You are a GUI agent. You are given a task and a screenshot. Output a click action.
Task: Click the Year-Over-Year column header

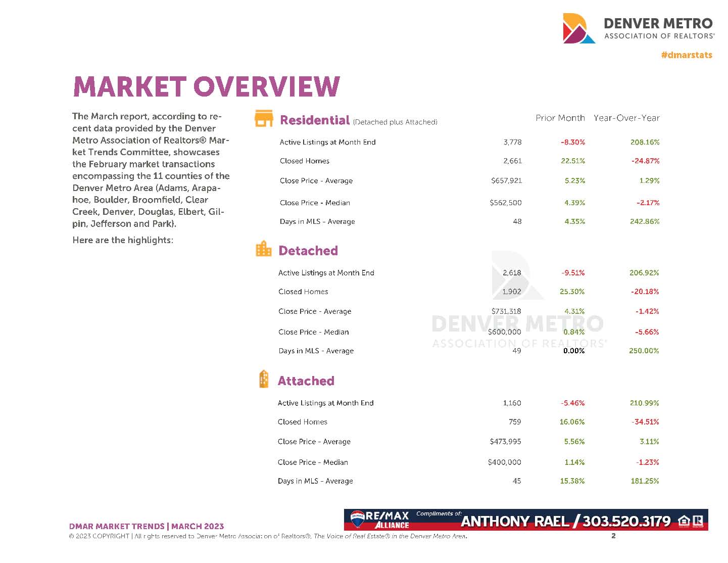626,118
